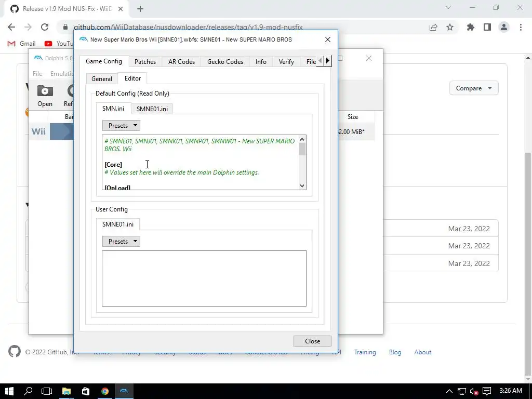
Task: Switch to Dolphin from the taskbar
Action: click(x=124, y=391)
